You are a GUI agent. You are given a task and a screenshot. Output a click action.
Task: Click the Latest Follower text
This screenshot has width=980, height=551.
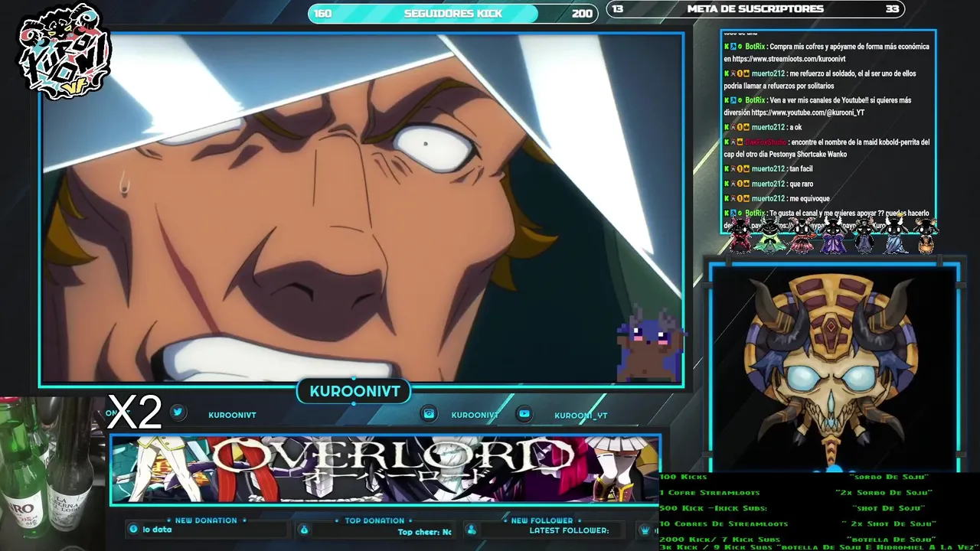569,530
